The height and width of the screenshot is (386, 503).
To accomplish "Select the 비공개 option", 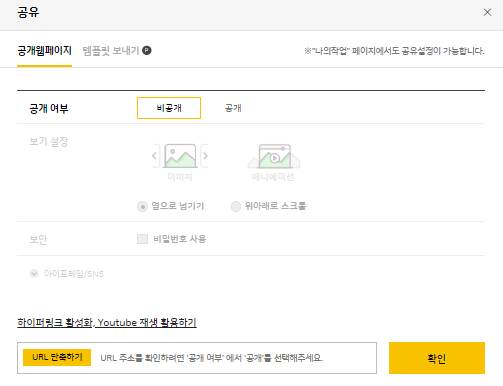I will (x=169, y=108).
